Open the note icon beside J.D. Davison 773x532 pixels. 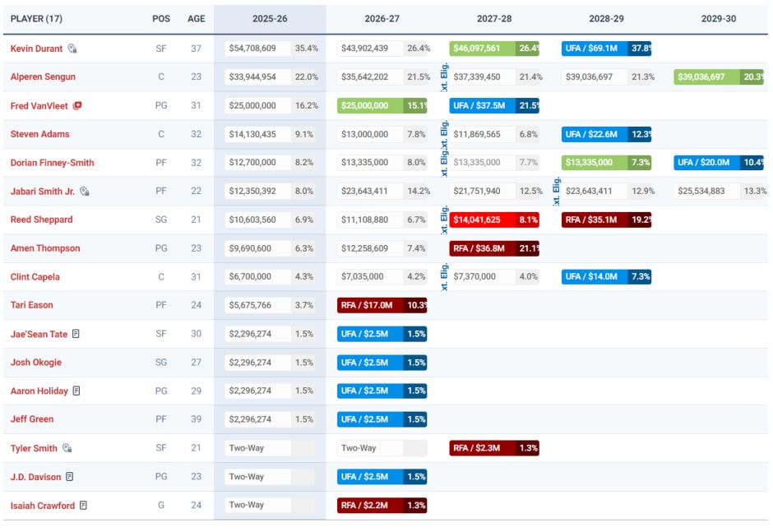tap(70, 477)
